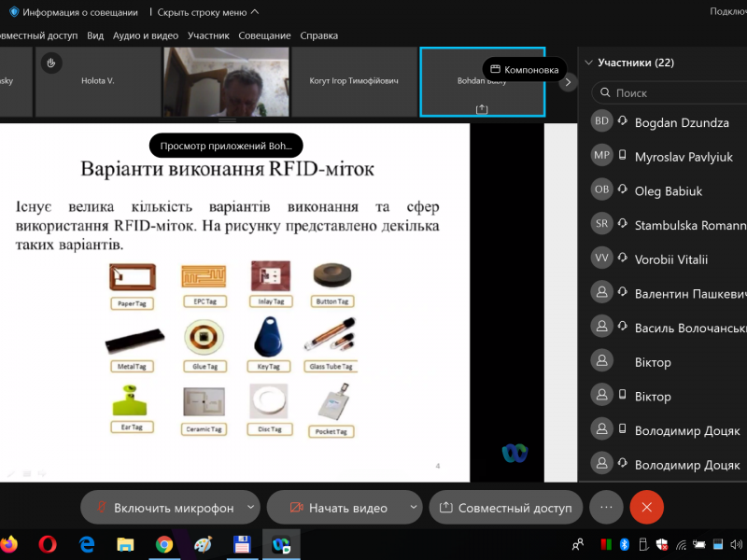747x560 pixels.
Task: Click the shield icon beside meeting information
Action: click(x=13, y=12)
